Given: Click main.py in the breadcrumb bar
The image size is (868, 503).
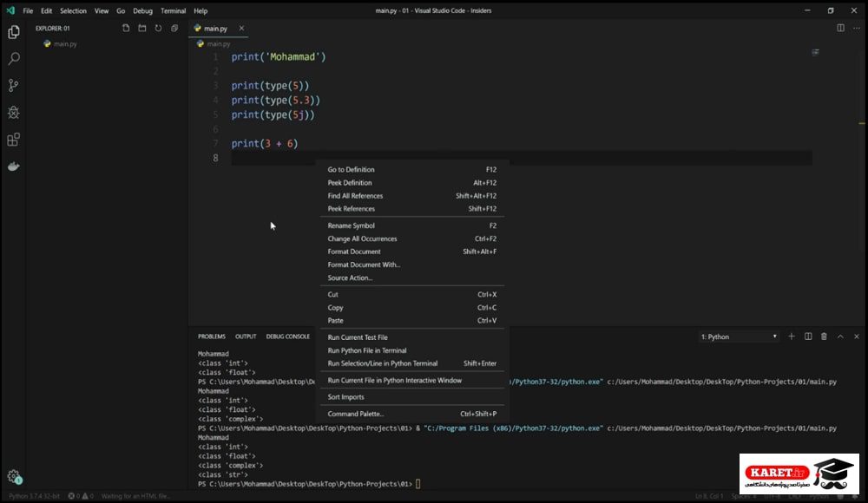Looking at the screenshot, I should tap(218, 43).
